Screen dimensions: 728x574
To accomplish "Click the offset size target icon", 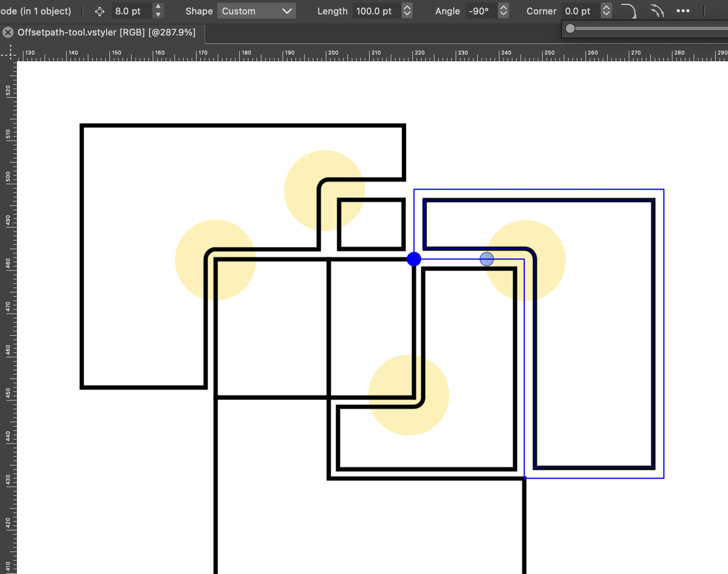I will click(100, 11).
